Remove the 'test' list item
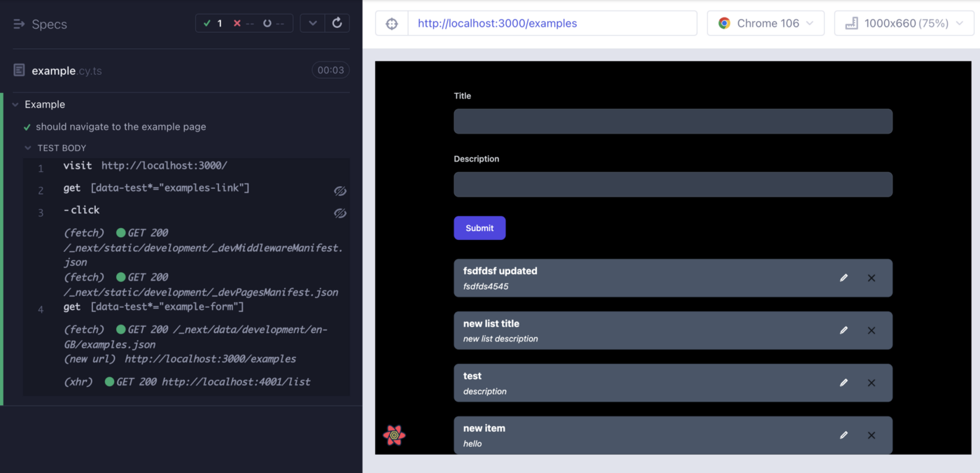 click(871, 383)
